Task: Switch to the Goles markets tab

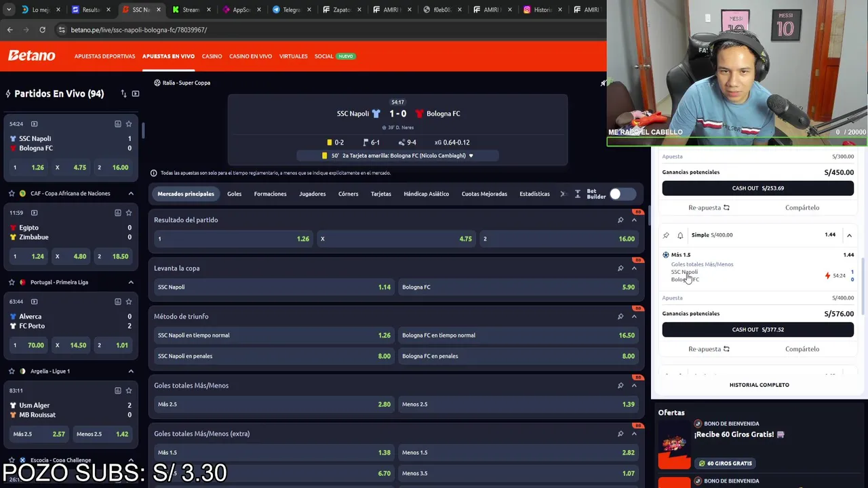Action: tap(234, 194)
